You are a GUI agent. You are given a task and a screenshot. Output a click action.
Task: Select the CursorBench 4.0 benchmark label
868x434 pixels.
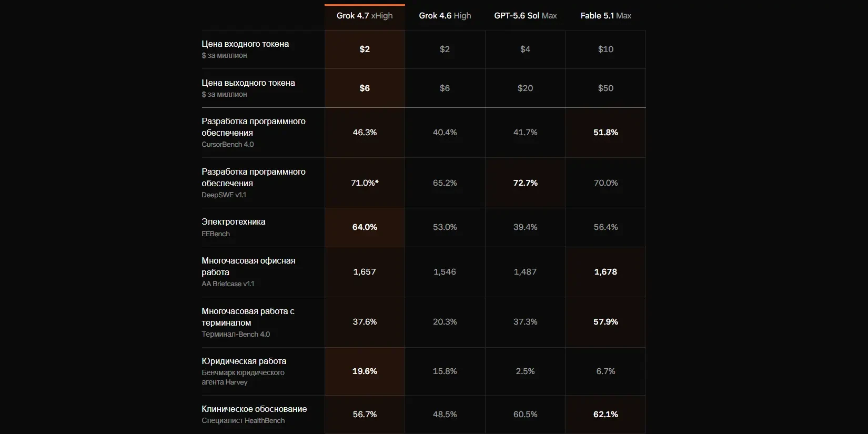pos(228,144)
